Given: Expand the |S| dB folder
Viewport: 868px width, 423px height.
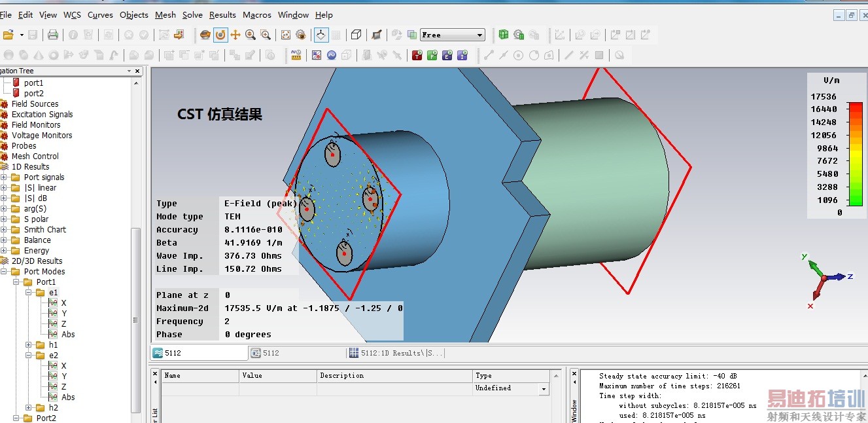Looking at the screenshot, I should (x=4, y=198).
